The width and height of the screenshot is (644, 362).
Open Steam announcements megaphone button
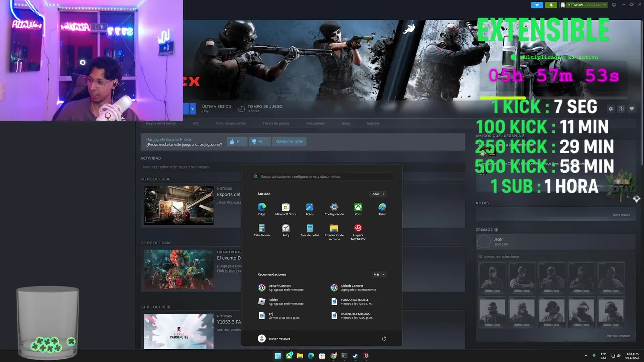[537, 5]
